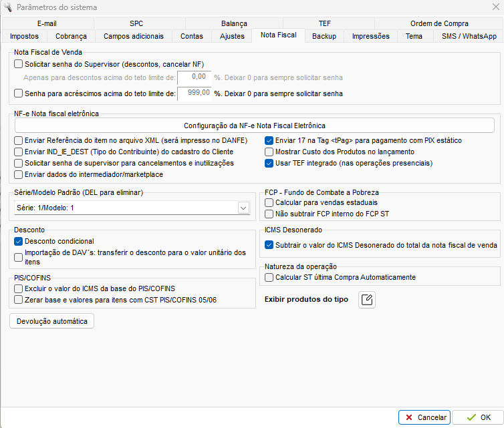Screen dimensions: 504x428
Task: Open the Backup tab
Action: click(x=324, y=36)
